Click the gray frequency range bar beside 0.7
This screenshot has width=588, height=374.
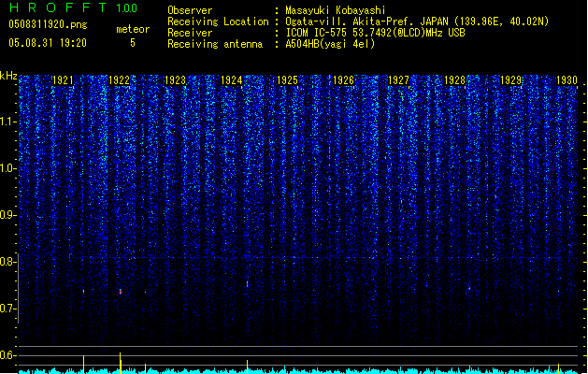click(x=18, y=288)
